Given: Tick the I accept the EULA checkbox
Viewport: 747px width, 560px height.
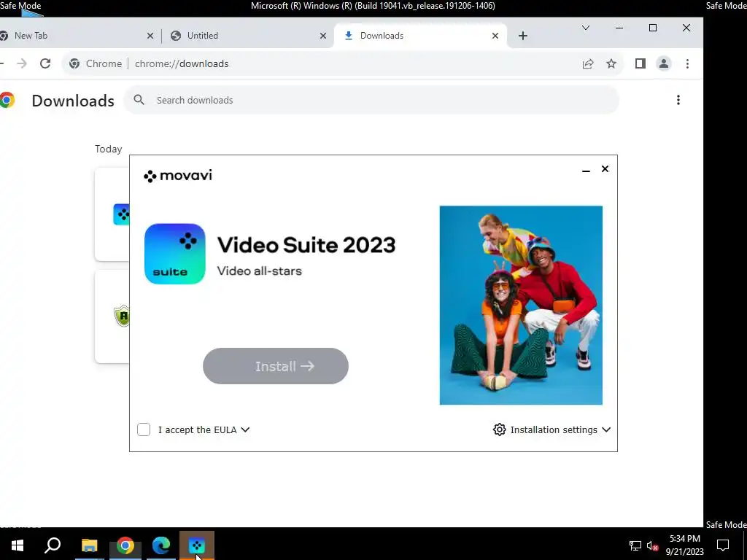Looking at the screenshot, I should (x=144, y=429).
